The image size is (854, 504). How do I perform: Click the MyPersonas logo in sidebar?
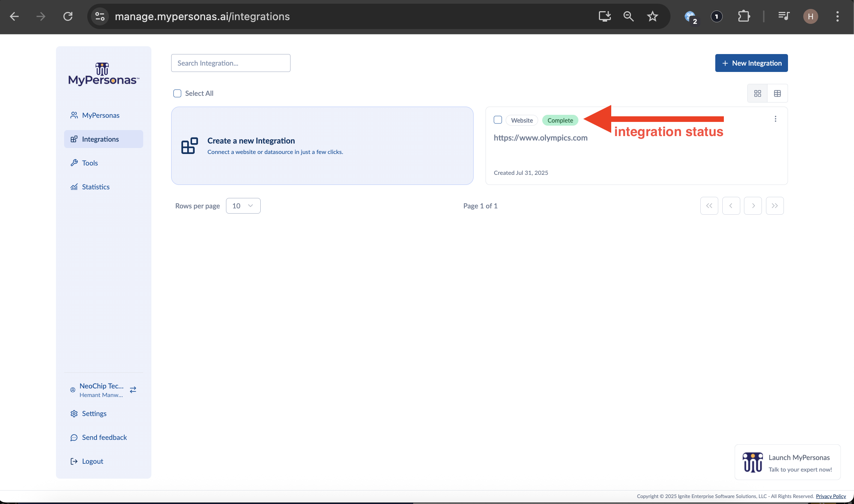click(x=104, y=74)
